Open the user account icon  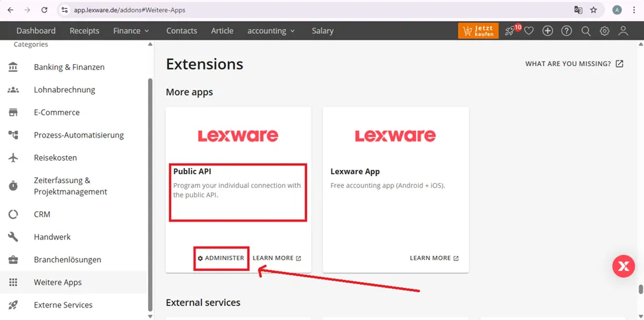point(624,31)
